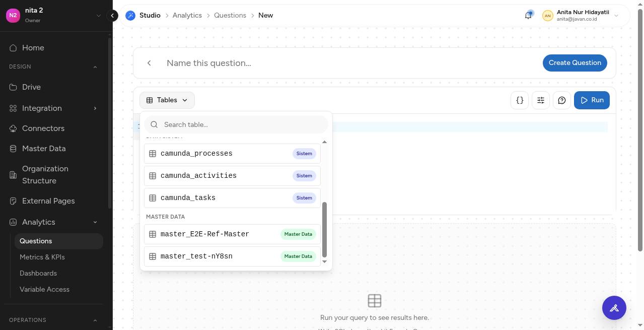Click the MASTER DATA group heading
The image size is (644, 330).
(x=165, y=217)
